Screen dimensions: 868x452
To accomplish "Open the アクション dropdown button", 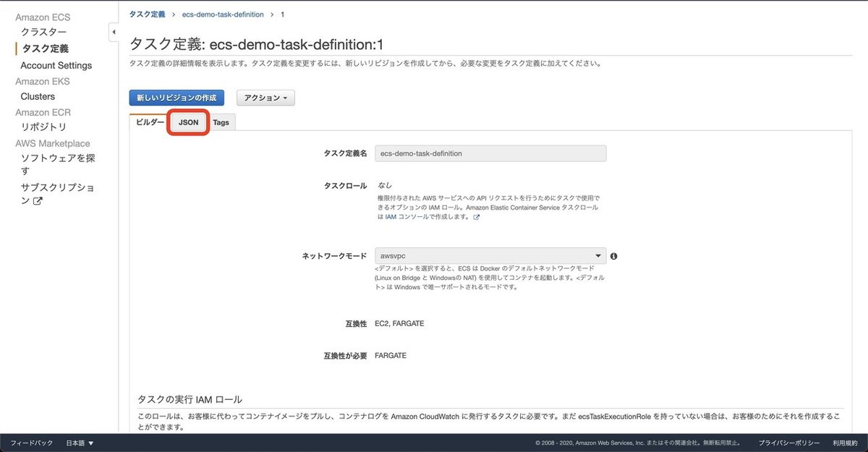I will point(265,98).
